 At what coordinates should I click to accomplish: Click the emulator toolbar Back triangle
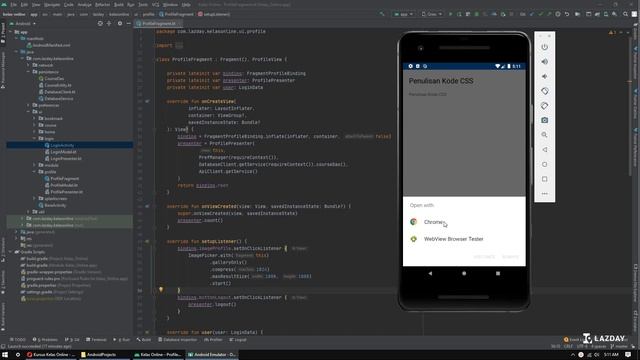pos(544,150)
